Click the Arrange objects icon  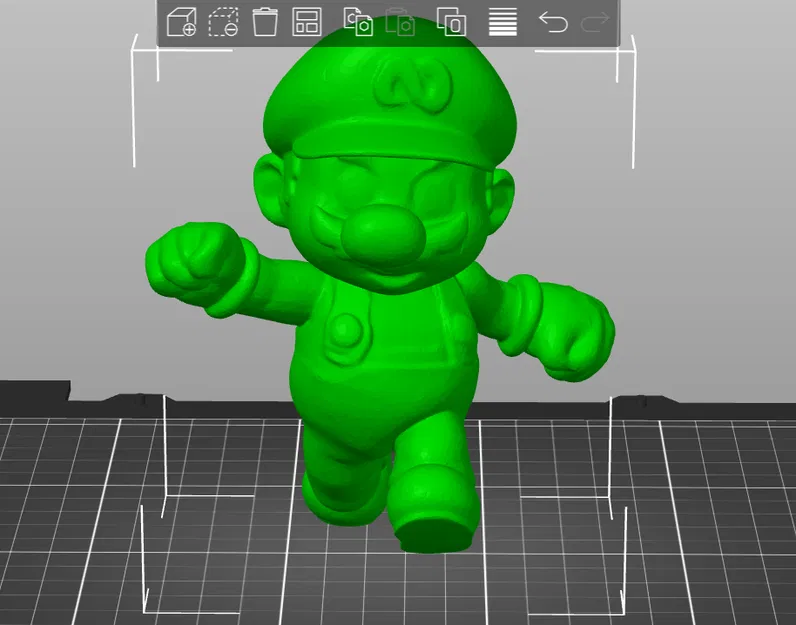(307, 22)
